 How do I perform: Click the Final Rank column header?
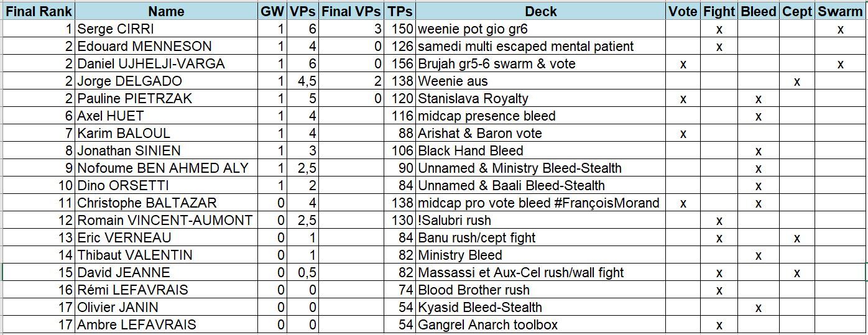point(39,11)
